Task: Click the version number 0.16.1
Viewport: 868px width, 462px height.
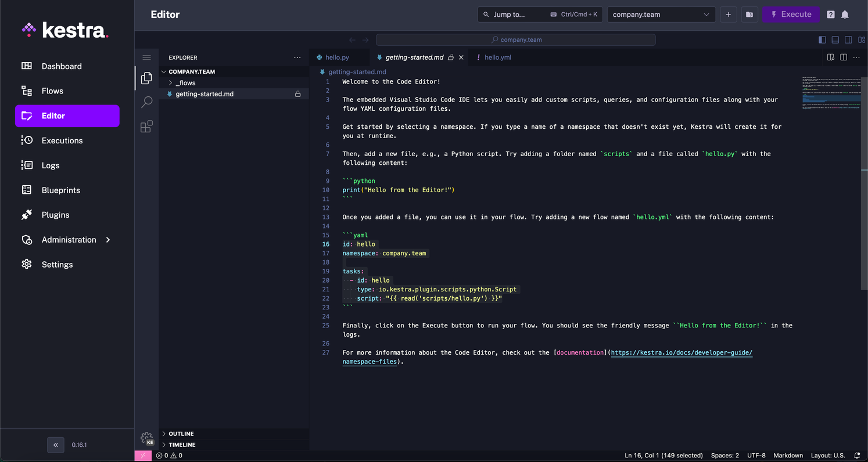Action: (79, 445)
